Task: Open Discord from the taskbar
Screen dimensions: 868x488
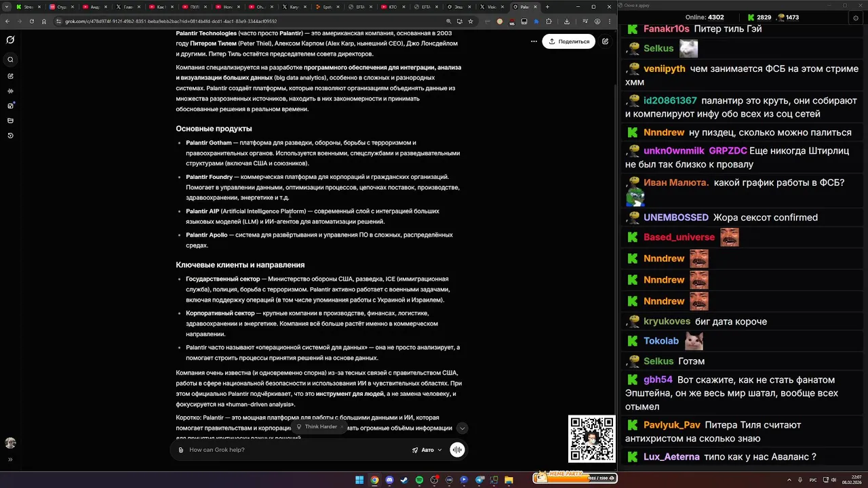Action: pyautogui.click(x=389, y=480)
